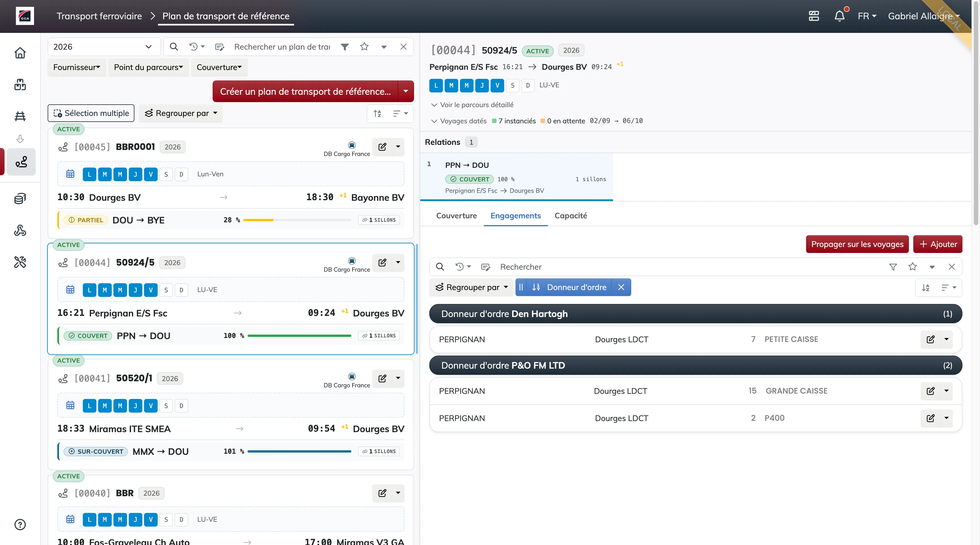Edit plan 50520/1

(382, 379)
